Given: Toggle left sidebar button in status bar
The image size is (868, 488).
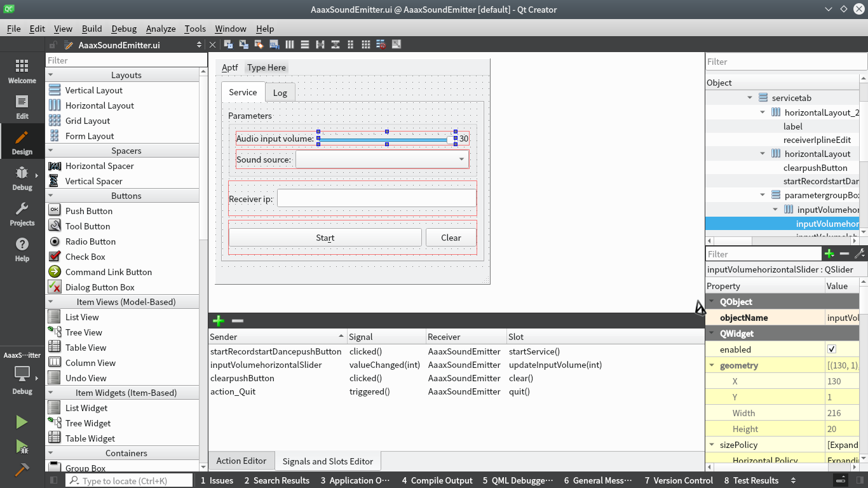Looking at the screenshot, I should tap(53, 480).
